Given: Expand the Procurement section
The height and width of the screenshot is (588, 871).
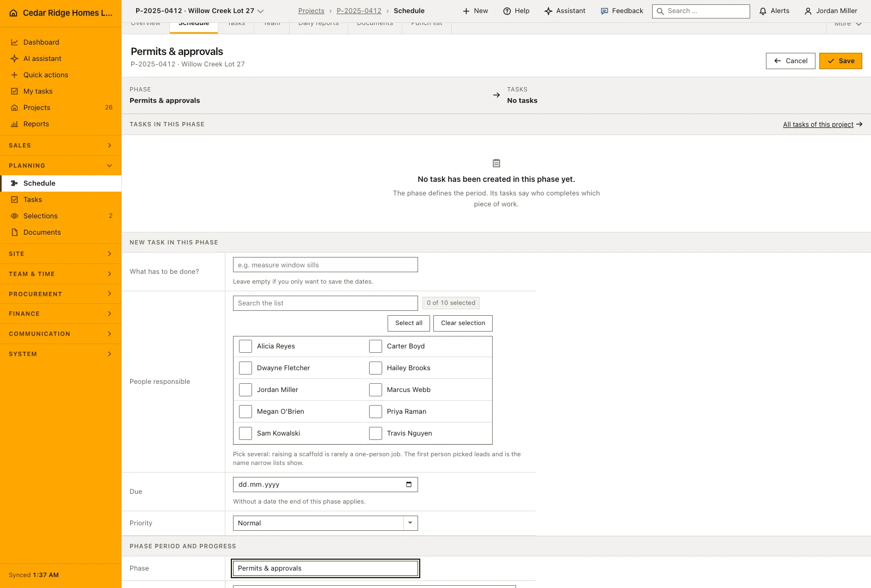Looking at the screenshot, I should (60, 294).
